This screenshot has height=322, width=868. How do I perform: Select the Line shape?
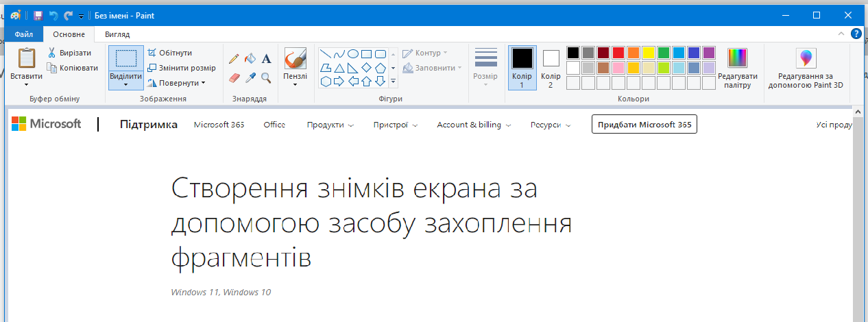coord(326,54)
